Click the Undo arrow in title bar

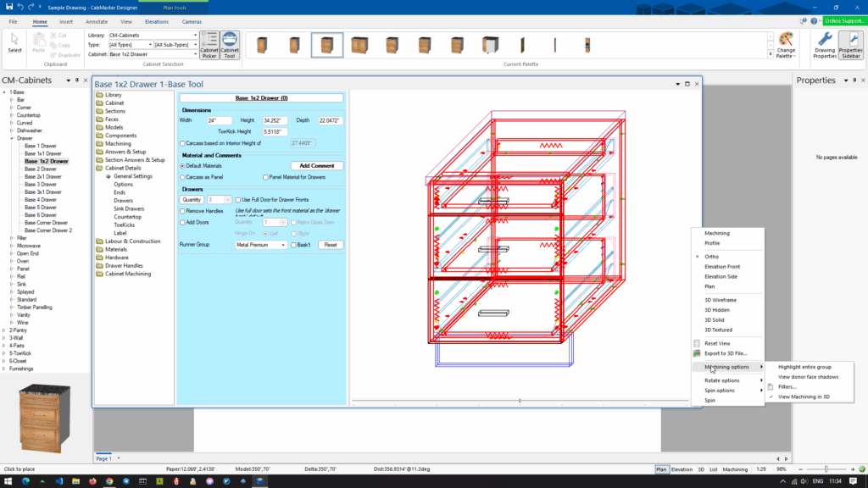[x=31, y=6]
